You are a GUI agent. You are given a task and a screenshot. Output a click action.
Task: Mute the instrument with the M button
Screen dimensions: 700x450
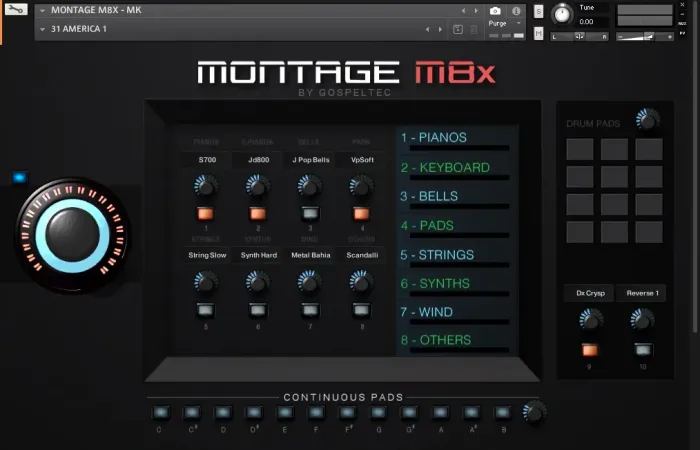(539, 33)
